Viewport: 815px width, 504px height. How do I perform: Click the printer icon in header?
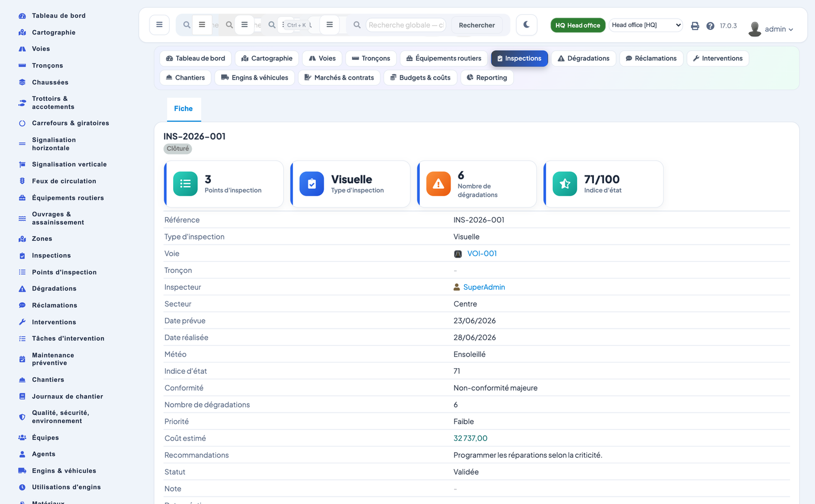[695, 26]
